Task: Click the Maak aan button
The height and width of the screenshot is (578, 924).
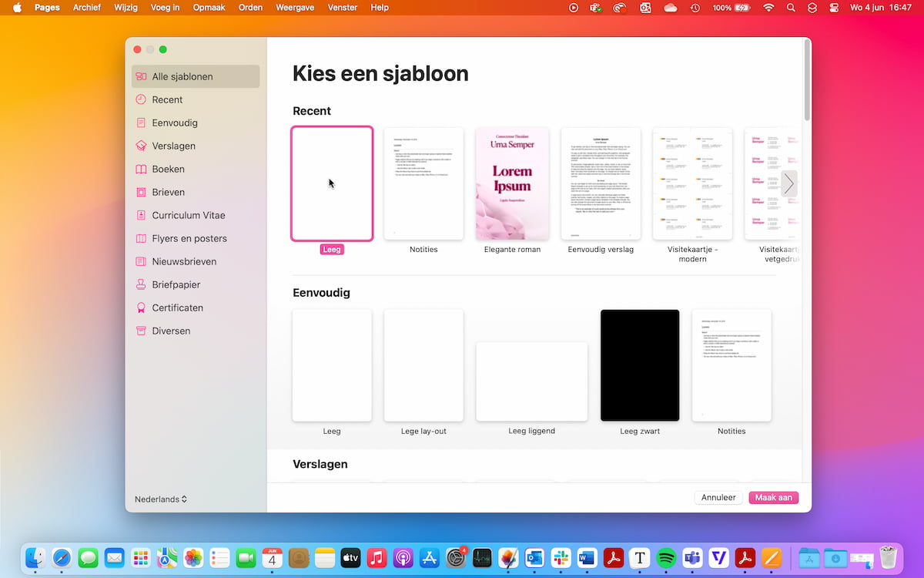Action: tap(773, 498)
